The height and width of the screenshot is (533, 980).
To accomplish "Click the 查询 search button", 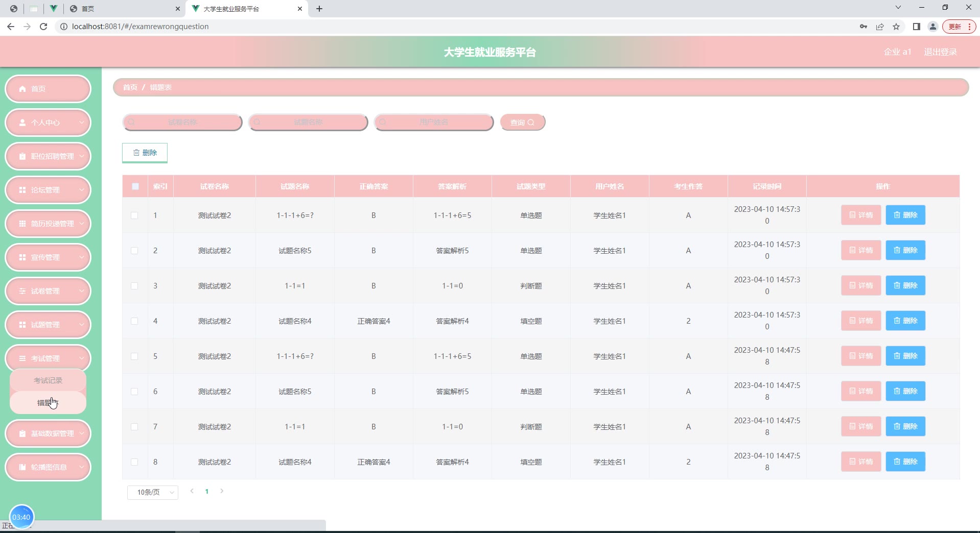I will tap(523, 123).
